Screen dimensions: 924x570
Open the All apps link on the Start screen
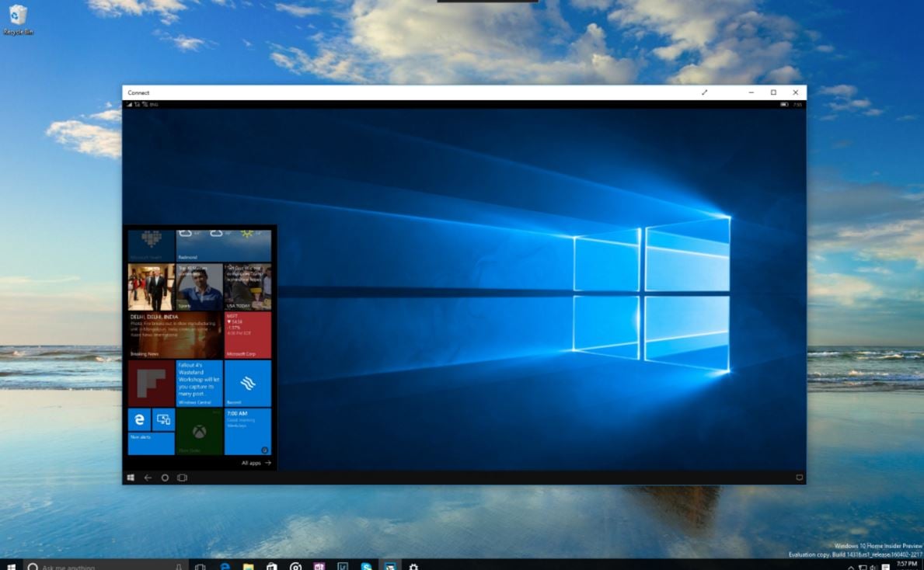pyautogui.click(x=251, y=463)
